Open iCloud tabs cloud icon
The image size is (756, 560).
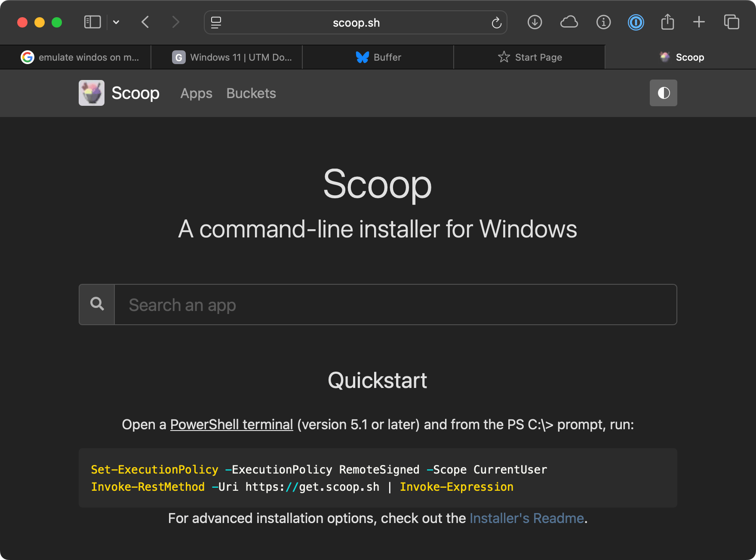[569, 22]
